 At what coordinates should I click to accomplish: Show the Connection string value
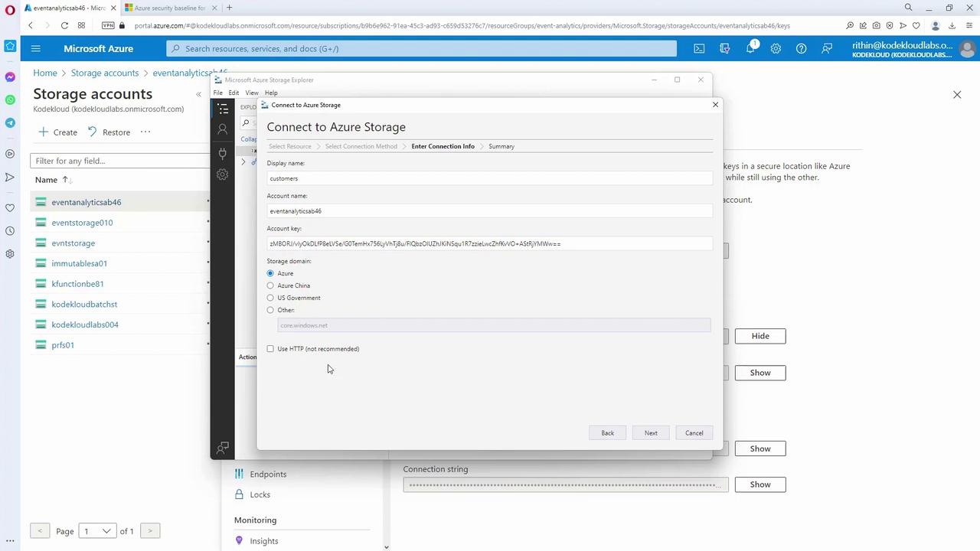pos(760,484)
